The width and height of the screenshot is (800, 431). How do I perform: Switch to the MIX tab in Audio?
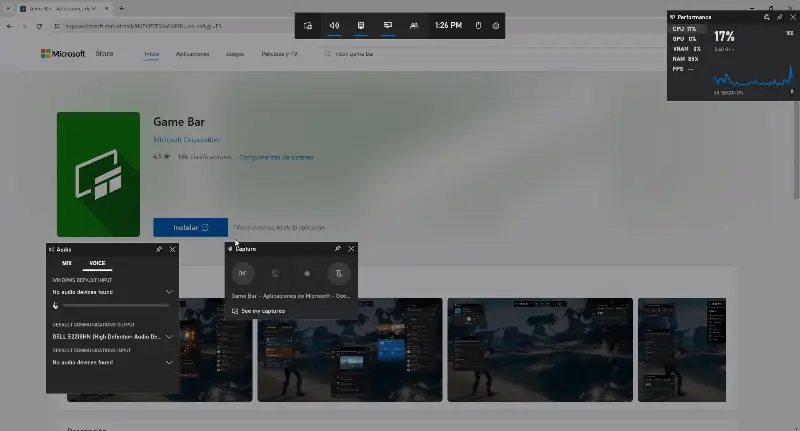point(67,263)
